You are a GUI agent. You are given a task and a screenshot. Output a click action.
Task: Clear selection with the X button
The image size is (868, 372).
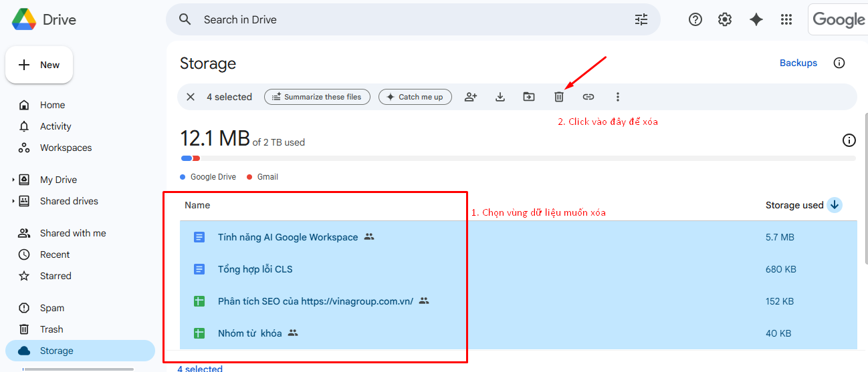tap(191, 97)
